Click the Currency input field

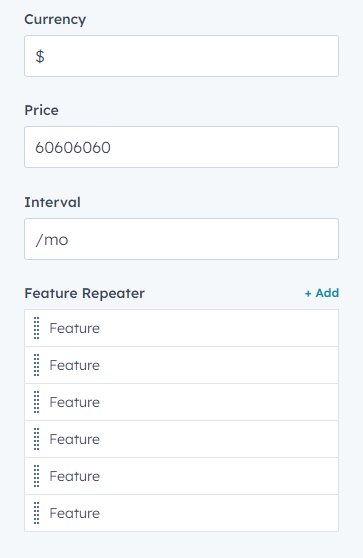click(x=182, y=56)
